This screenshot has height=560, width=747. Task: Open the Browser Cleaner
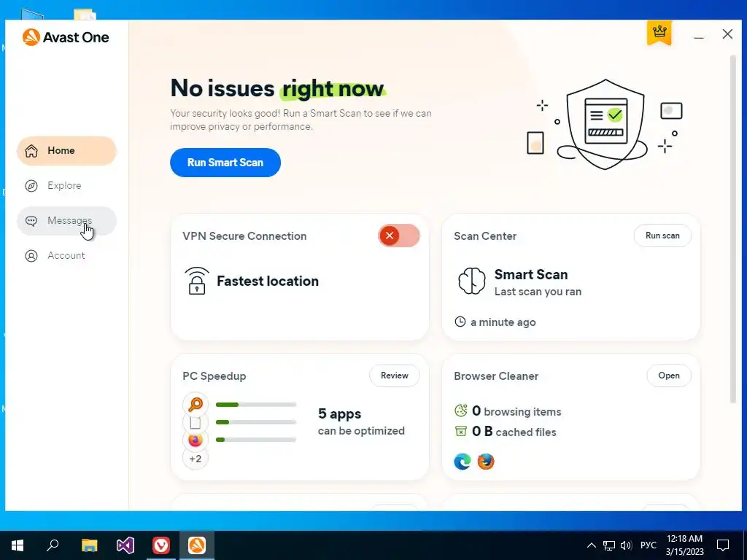[x=669, y=376]
